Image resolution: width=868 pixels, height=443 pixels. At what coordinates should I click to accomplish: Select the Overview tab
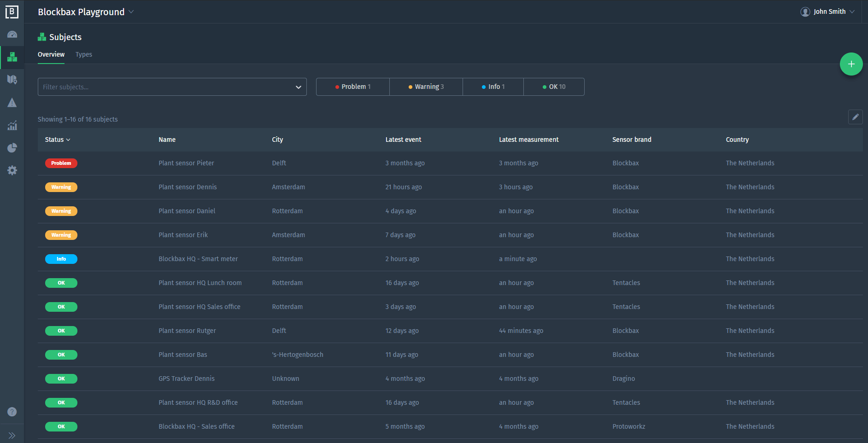click(x=51, y=54)
